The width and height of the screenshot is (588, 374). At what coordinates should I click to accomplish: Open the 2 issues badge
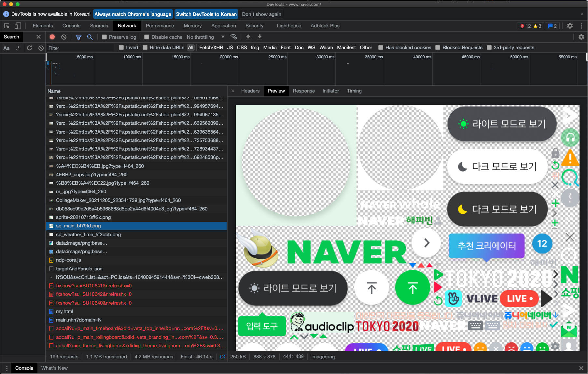[x=553, y=26]
